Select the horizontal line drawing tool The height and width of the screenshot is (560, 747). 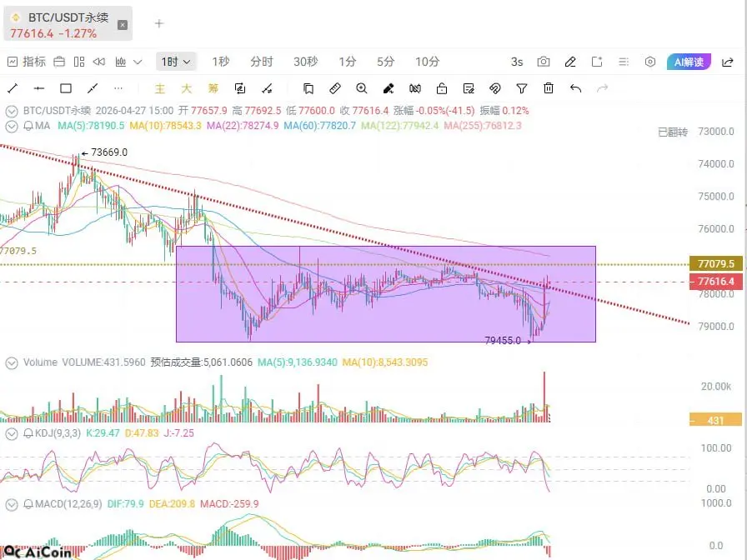pyautogui.click(x=39, y=88)
